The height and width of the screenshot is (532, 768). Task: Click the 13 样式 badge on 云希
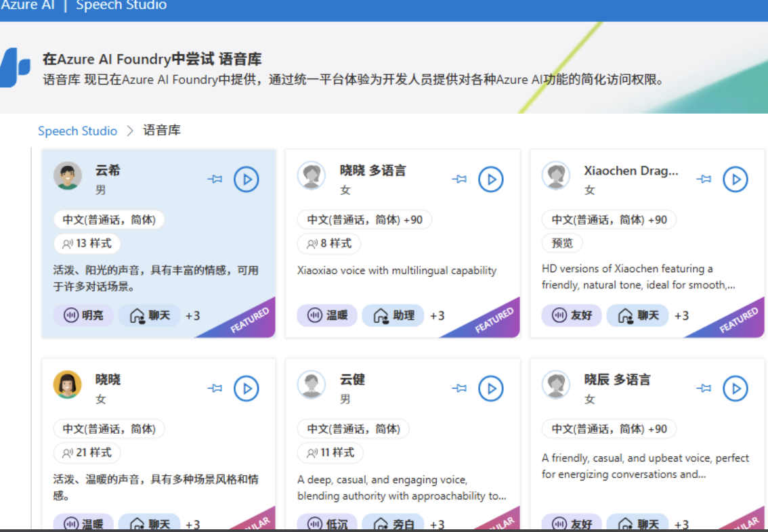pyautogui.click(x=87, y=243)
